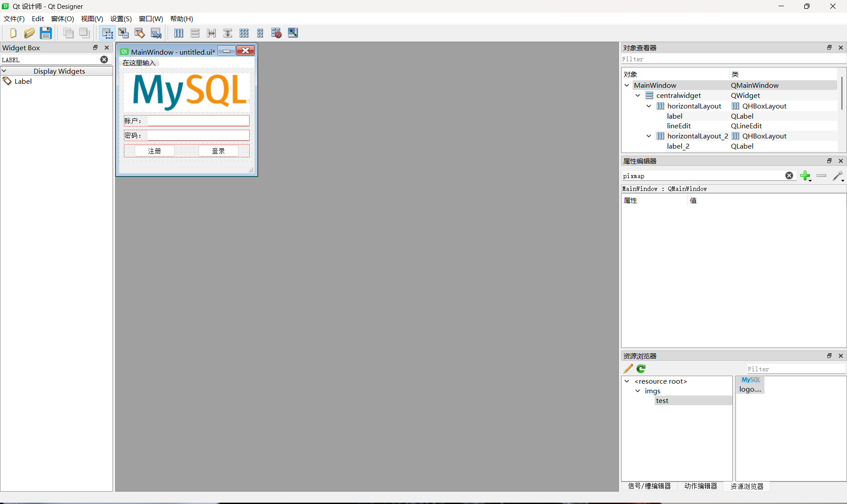
Task: Open the 窗口(W) menu
Action: 151,19
